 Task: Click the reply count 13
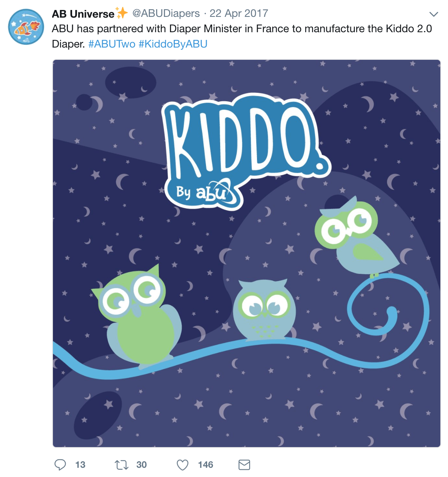(80, 465)
